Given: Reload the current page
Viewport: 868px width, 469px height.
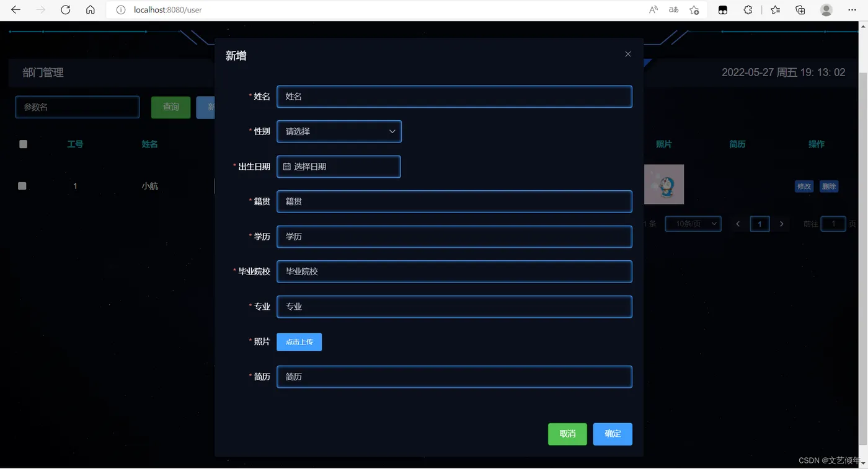Looking at the screenshot, I should coord(66,10).
